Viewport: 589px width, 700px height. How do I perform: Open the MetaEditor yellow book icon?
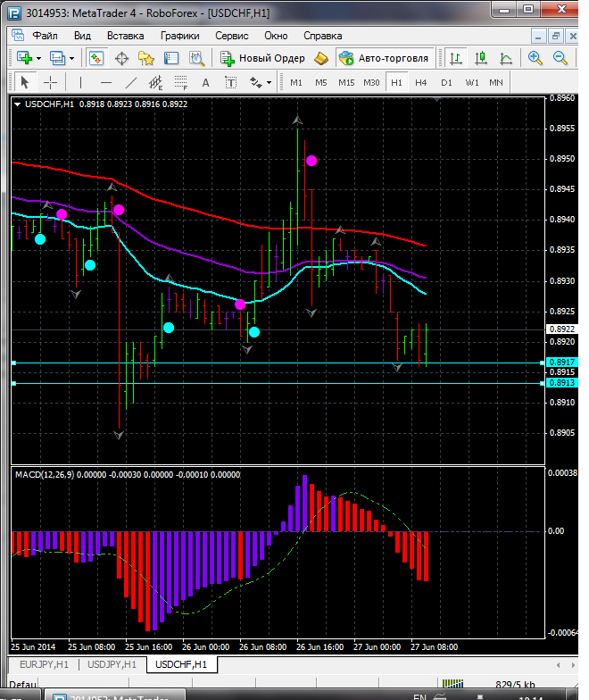321,58
